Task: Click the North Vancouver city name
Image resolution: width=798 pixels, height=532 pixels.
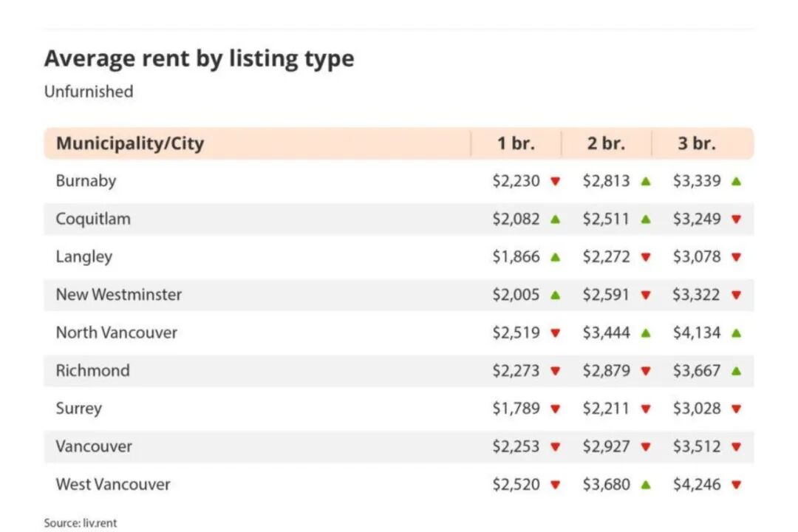Action: (x=117, y=332)
